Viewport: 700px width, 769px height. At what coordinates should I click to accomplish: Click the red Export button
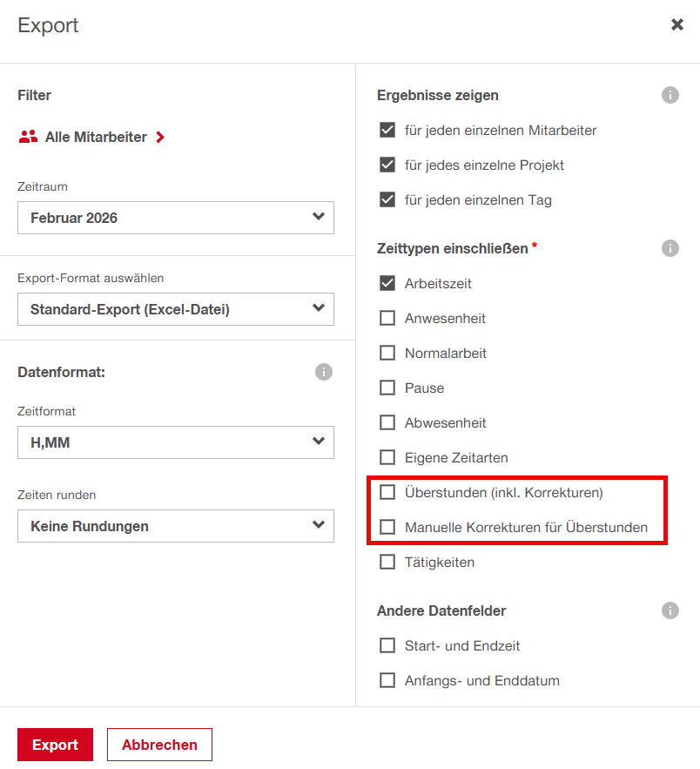[x=55, y=745]
